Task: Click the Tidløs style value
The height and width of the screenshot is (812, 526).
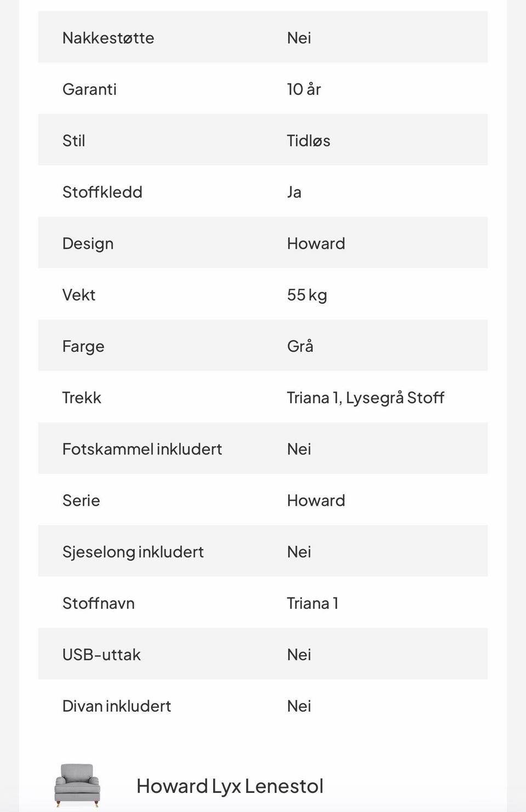Action: 308,140
